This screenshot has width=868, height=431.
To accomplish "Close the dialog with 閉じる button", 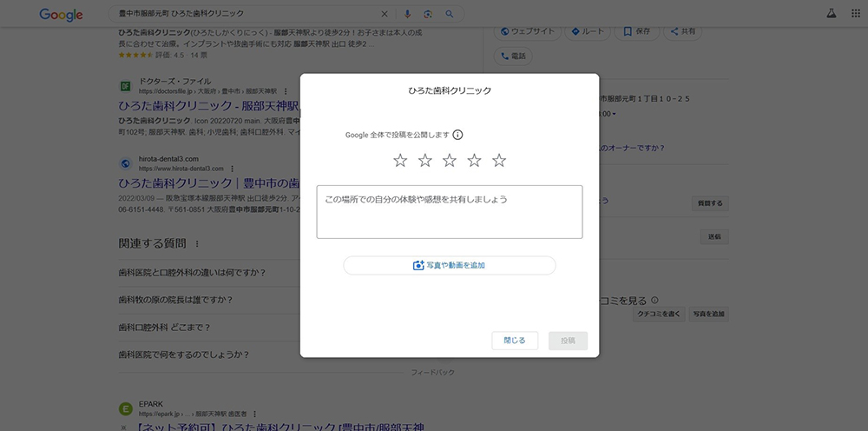I will (x=515, y=341).
